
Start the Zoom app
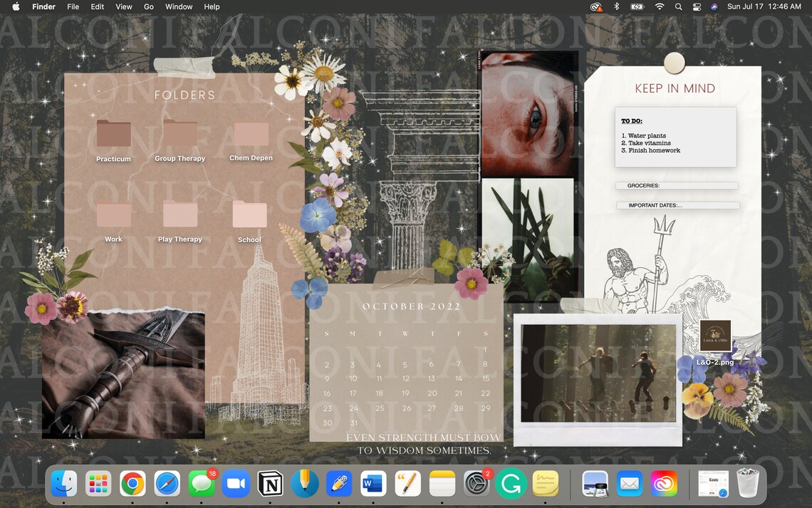[236, 483]
